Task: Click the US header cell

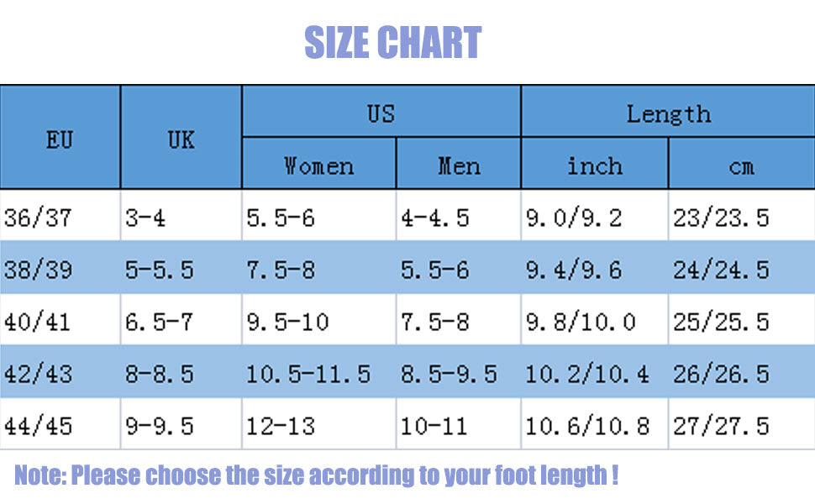Action: [381, 113]
